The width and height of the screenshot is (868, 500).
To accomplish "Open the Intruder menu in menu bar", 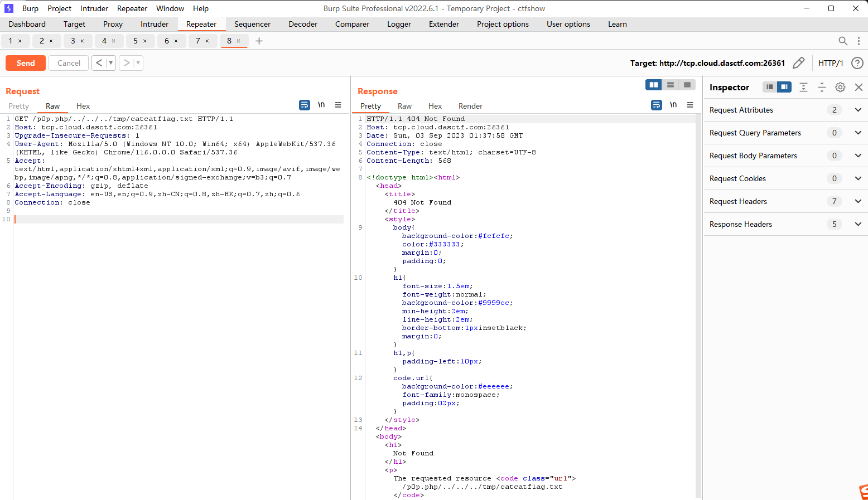I will coord(94,8).
